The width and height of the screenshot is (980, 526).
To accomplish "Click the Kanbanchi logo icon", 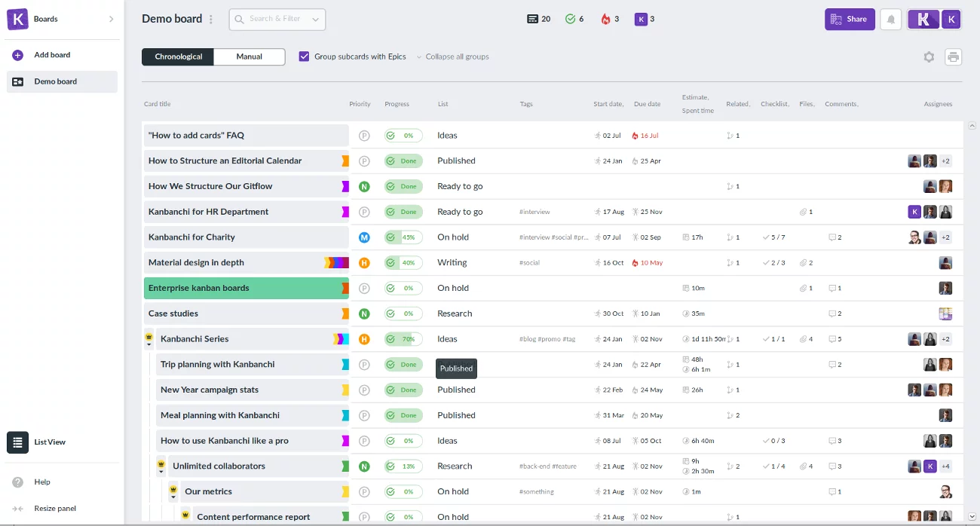I will tap(17, 19).
